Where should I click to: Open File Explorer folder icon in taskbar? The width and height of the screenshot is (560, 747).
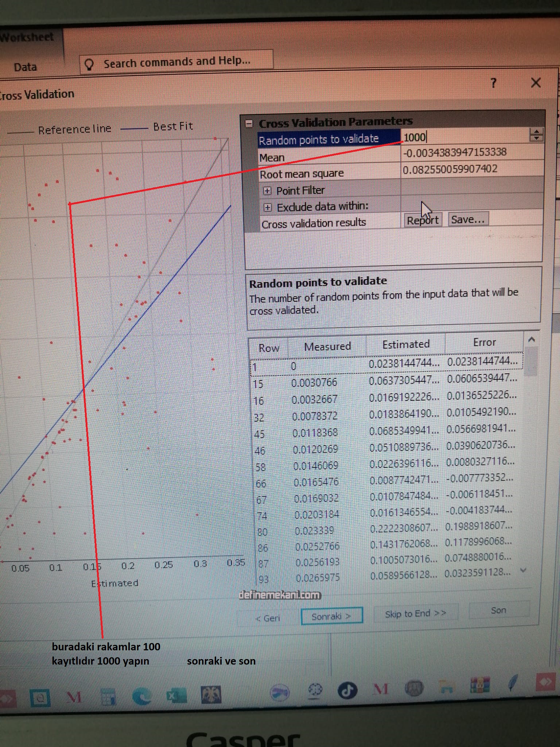point(447,687)
